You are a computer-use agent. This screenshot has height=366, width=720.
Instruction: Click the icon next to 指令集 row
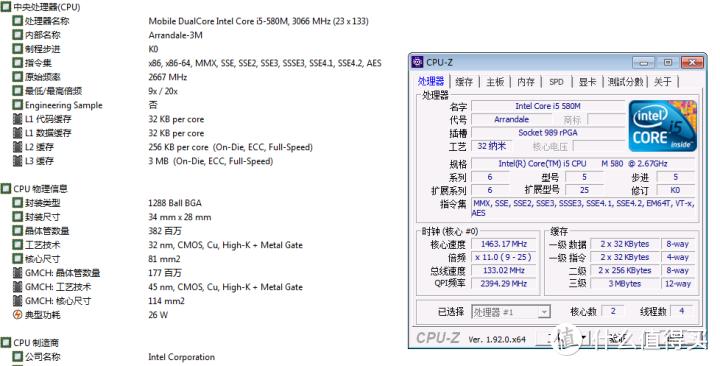click(x=17, y=63)
